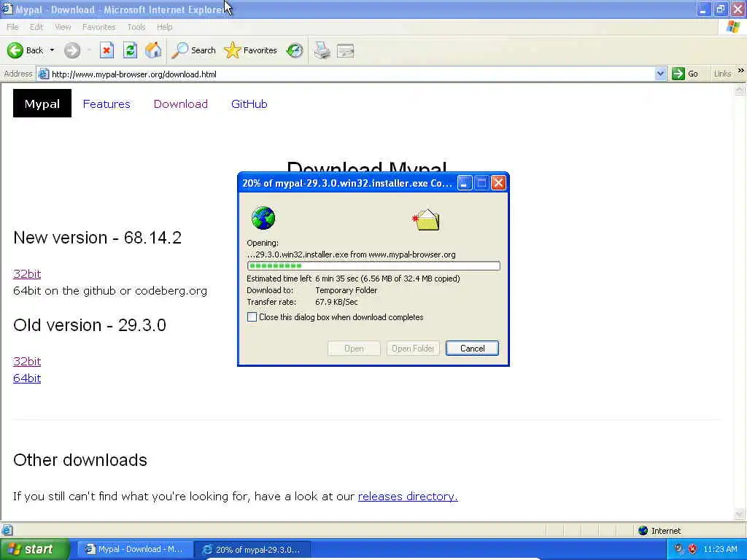
Task: Click the Other downloads heading
Action: click(x=80, y=460)
